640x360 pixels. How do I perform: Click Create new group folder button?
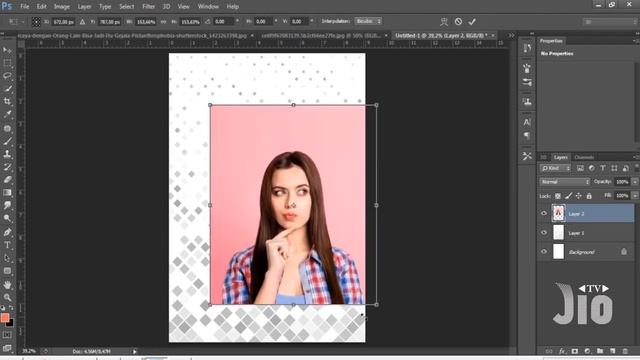(600, 351)
